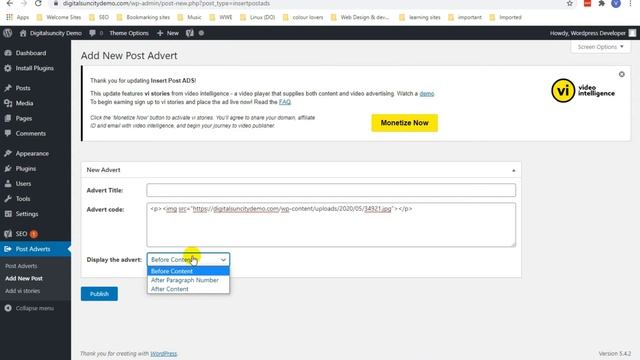Image resolution: width=640 pixels, height=360 pixels.
Task: Open browser extensions puzzle icon
Action: (x=602, y=4)
